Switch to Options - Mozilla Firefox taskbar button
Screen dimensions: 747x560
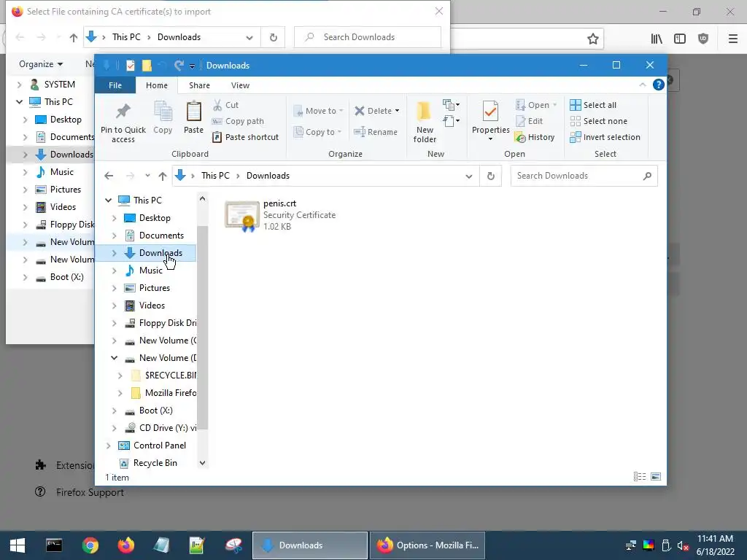[427, 545]
